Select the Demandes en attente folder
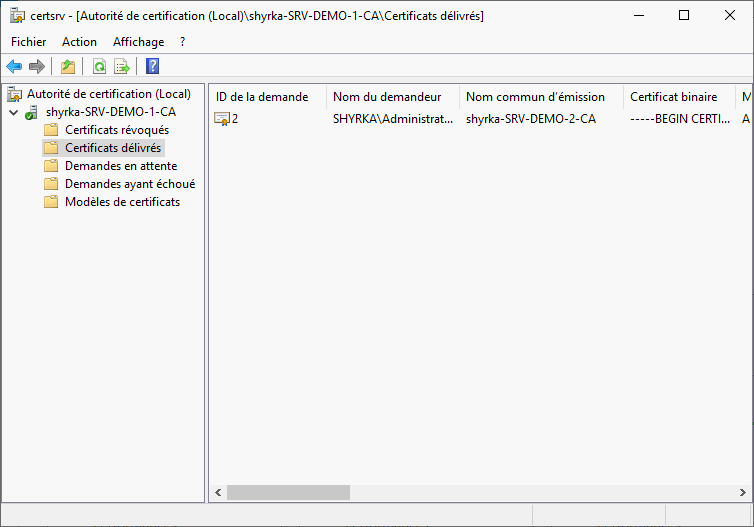 tap(120, 166)
